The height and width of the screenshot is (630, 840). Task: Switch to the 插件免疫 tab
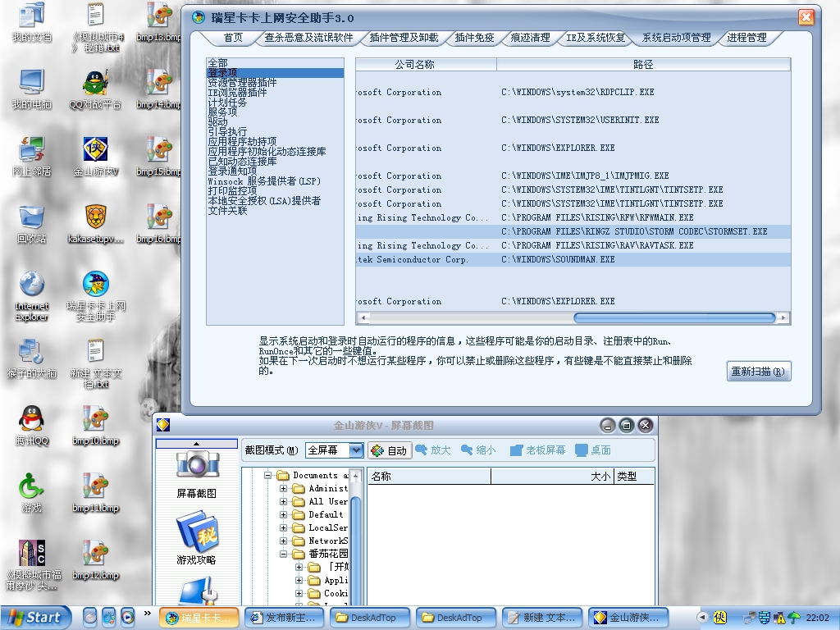tap(474, 38)
